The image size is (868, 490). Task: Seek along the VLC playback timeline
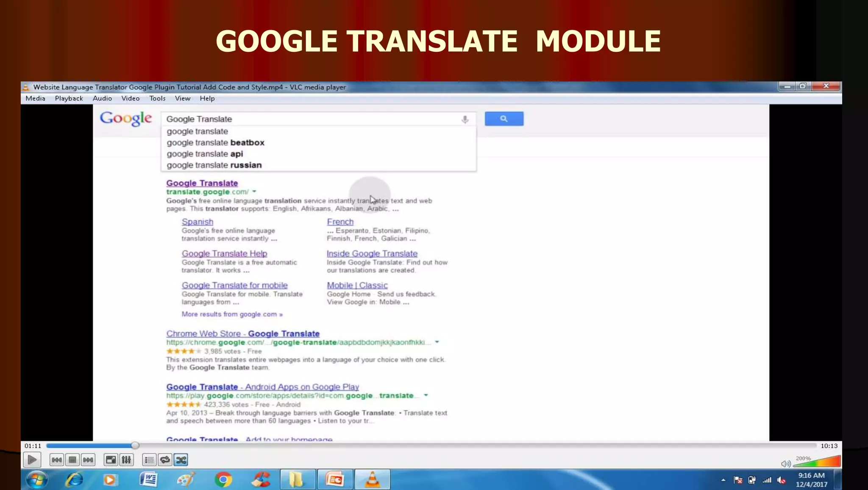(x=431, y=446)
